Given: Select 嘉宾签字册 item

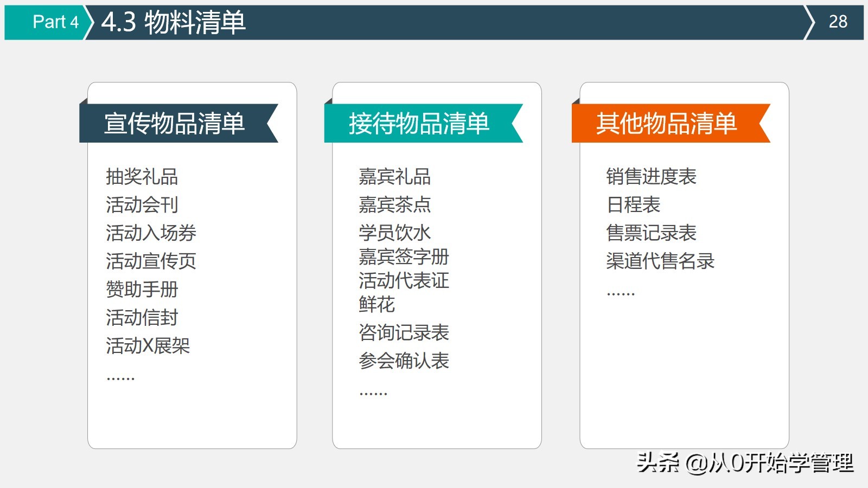Looking at the screenshot, I should tap(404, 259).
